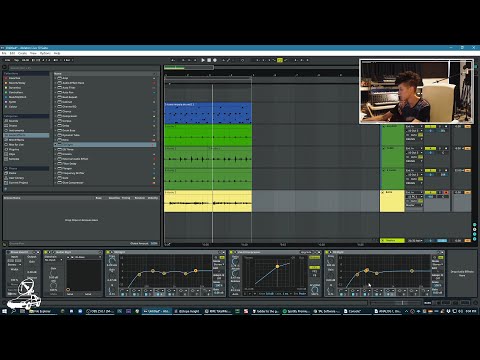This screenshot has width=480, height=360.
Task: Start playback with the Play button
Action: click(x=203, y=60)
